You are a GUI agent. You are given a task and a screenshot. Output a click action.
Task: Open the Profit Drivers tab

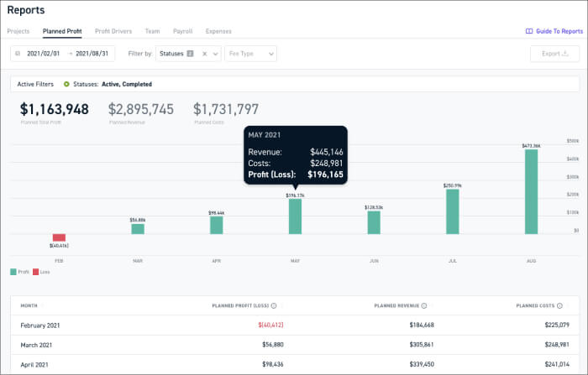pos(113,31)
